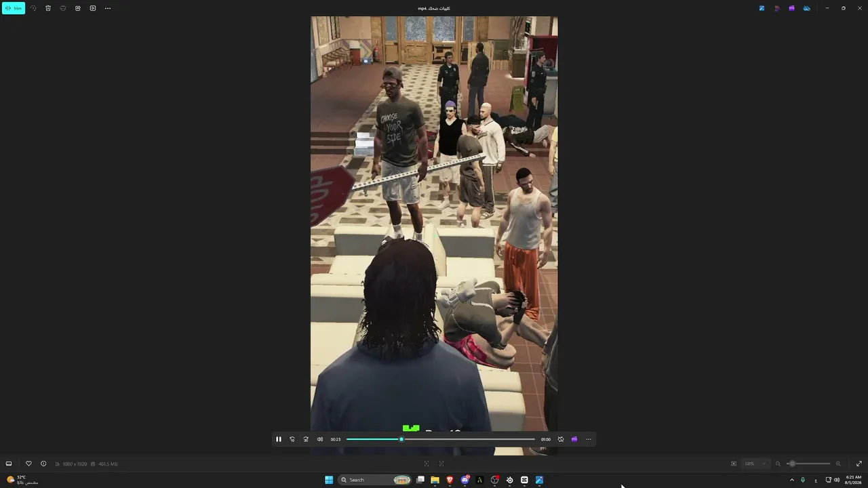Show hidden system tray icons
This screenshot has height=488, width=868.
point(791,480)
